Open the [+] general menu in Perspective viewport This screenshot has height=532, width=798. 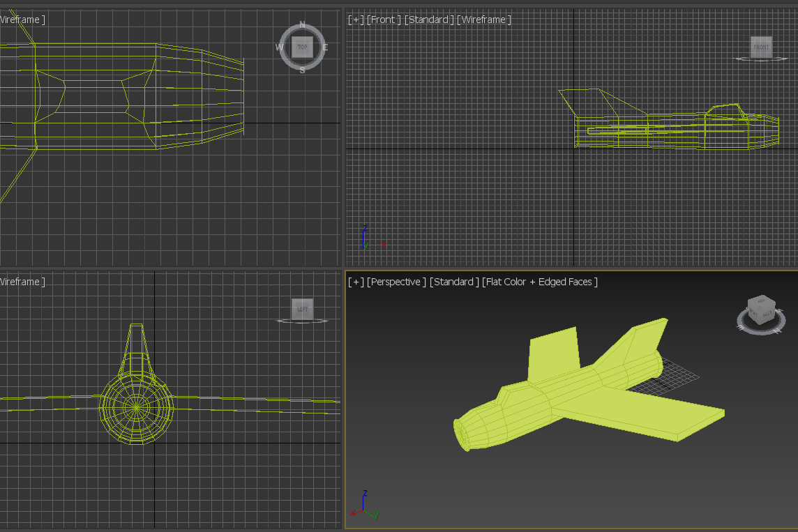(x=356, y=282)
